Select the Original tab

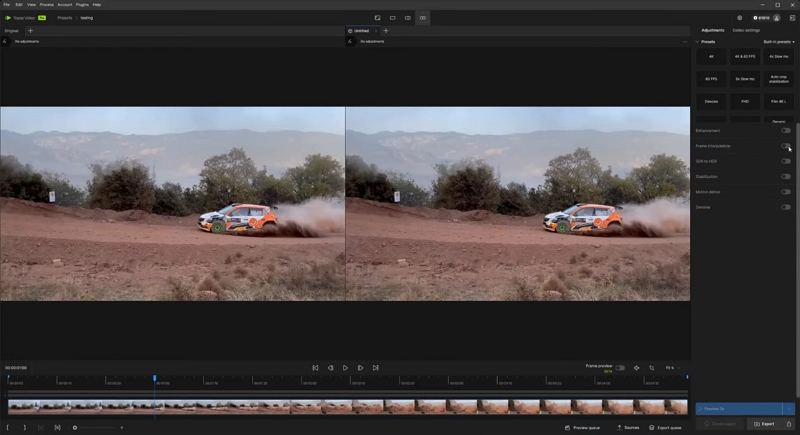click(x=11, y=31)
